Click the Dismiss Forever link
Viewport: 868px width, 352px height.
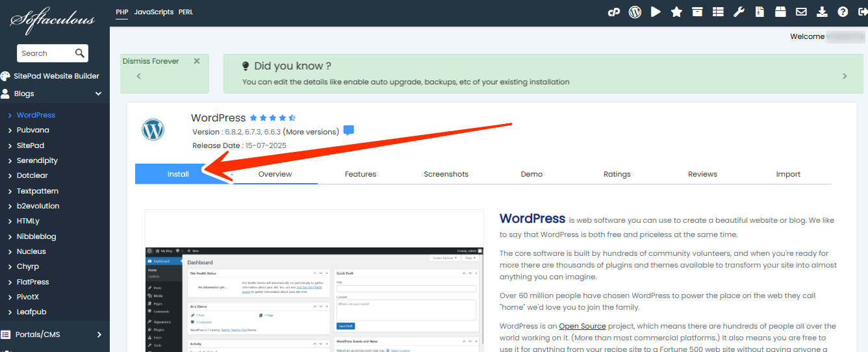click(x=151, y=61)
